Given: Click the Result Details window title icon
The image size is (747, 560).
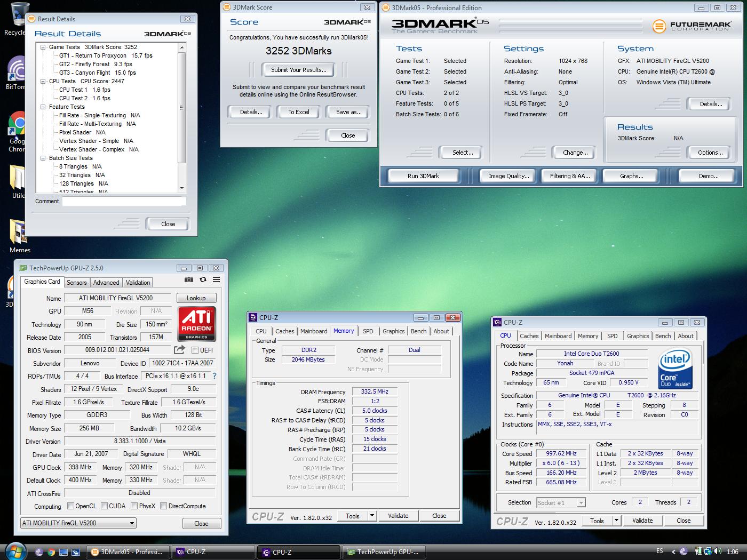Looking at the screenshot, I should tap(31, 19).
